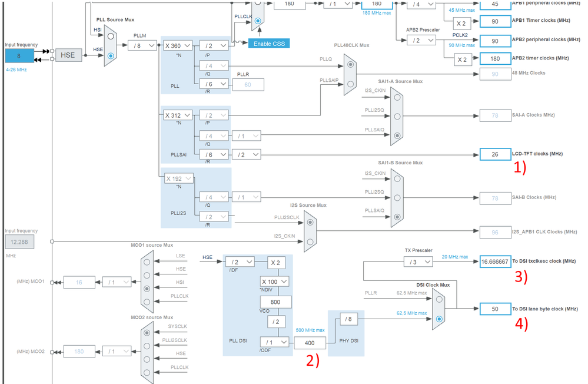Image resolution: width=588 pixels, height=384 pixels.
Task: Select PLLI2SCLK in MCO2 source Mux
Action: [147, 346]
